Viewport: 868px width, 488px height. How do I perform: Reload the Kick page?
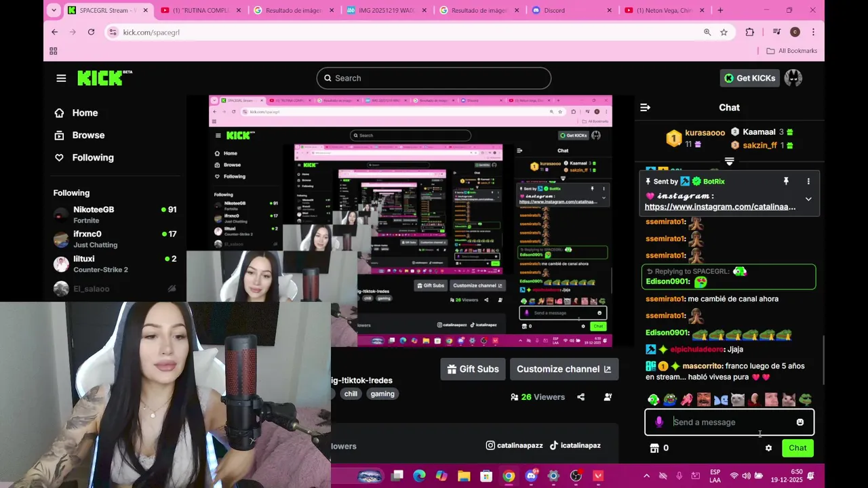point(91,32)
